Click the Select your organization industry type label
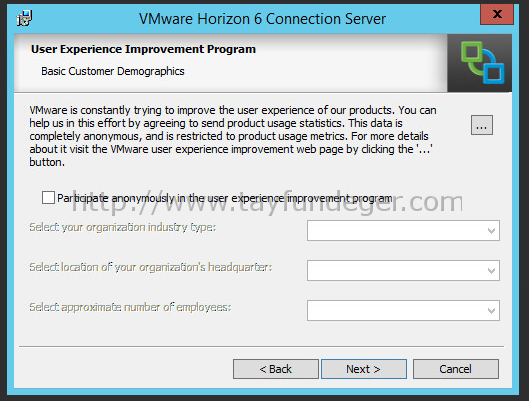 tap(122, 227)
